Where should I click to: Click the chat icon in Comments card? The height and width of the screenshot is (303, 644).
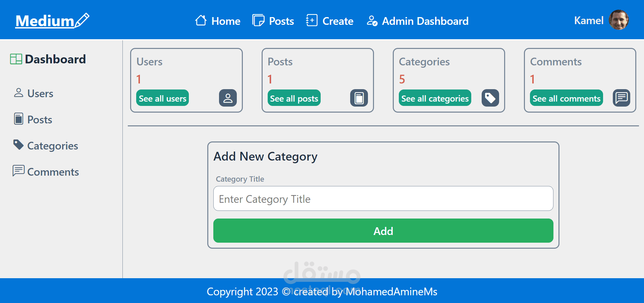pos(621,98)
